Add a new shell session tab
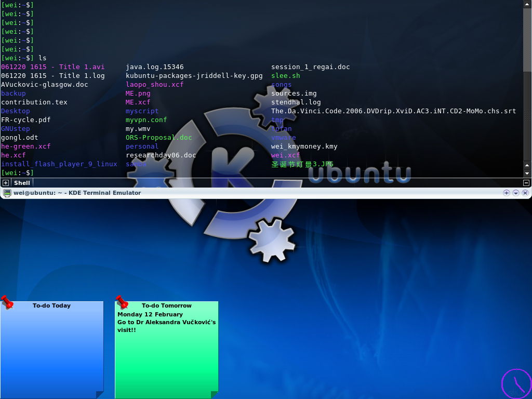Screen dimensions: 532x399 (6, 183)
